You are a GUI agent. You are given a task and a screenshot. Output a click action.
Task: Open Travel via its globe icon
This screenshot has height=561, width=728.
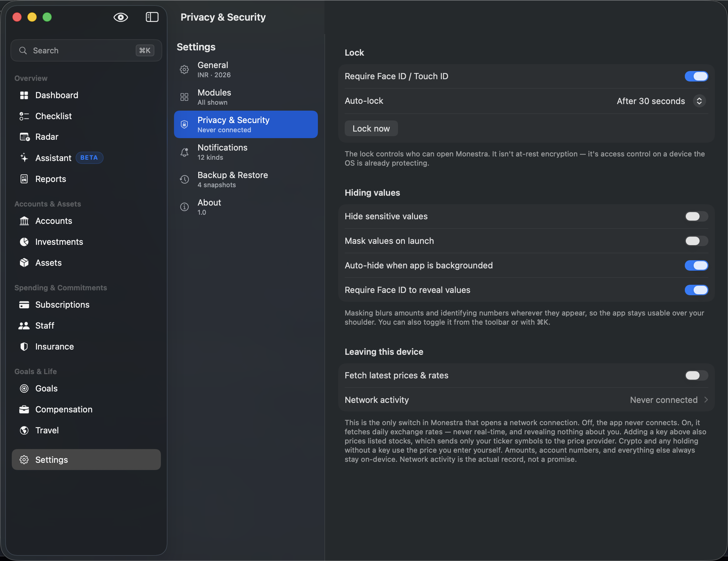(x=24, y=430)
